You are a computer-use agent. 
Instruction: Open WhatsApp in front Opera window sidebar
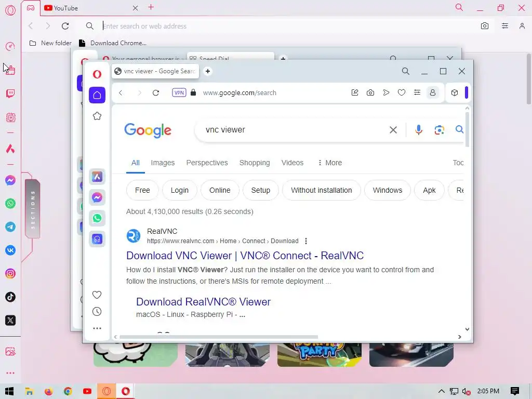[97, 218]
